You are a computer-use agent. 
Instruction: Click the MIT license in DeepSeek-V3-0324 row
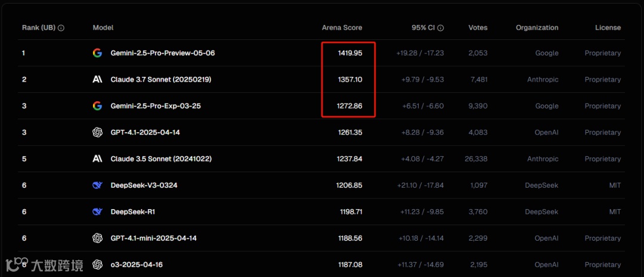coord(615,185)
